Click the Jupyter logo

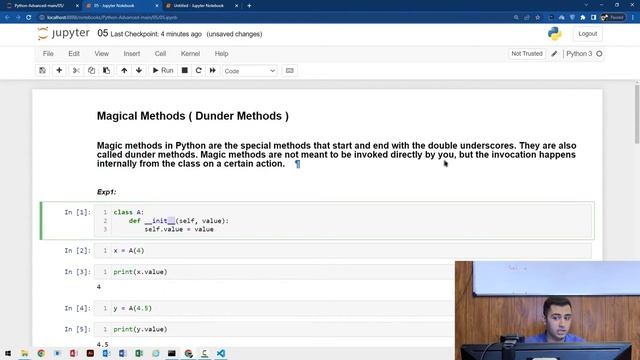pos(63,33)
